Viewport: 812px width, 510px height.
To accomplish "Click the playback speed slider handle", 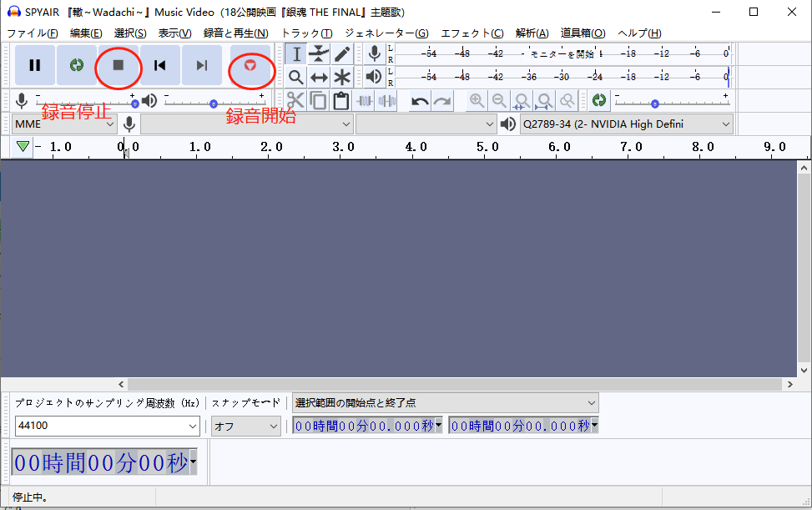I will [x=655, y=104].
